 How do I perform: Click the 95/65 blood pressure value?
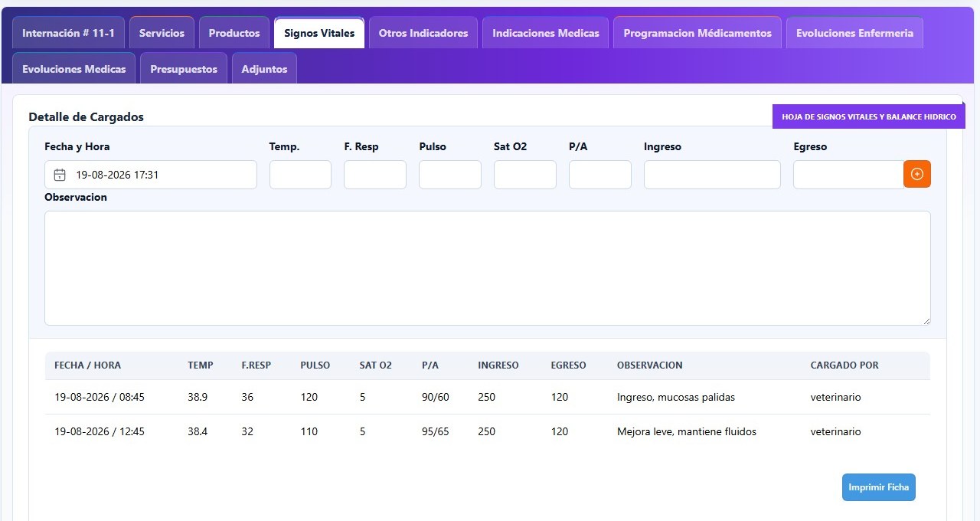(x=436, y=431)
